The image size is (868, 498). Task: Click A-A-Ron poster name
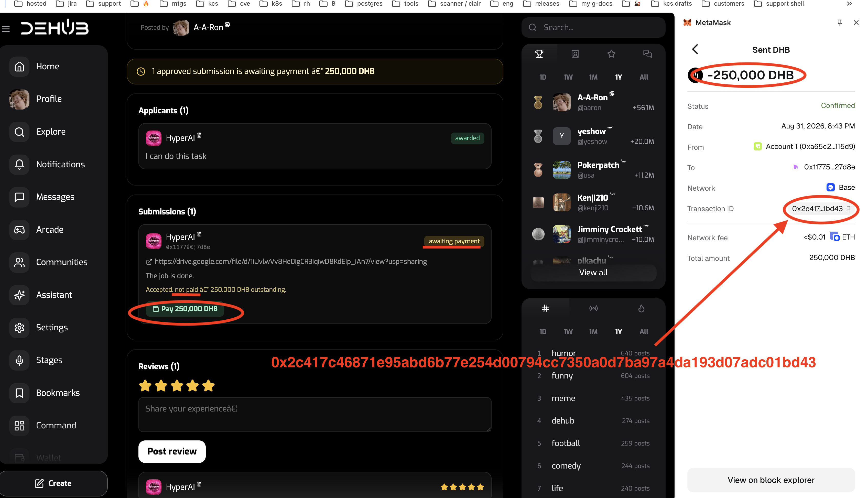tap(208, 27)
